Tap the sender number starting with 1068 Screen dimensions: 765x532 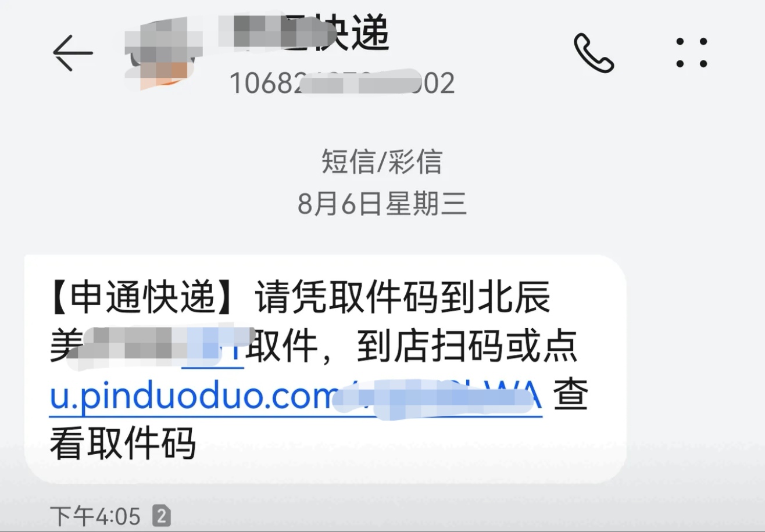[x=342, y=84]
